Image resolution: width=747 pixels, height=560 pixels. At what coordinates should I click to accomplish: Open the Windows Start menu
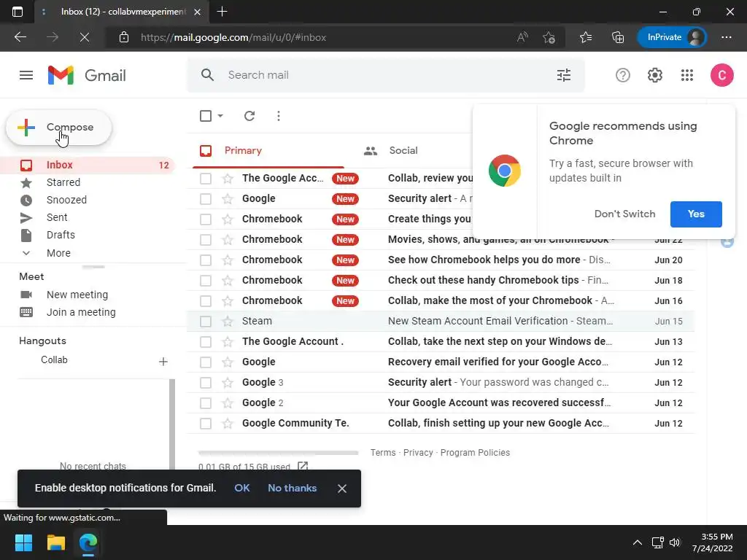pos(23,542)
